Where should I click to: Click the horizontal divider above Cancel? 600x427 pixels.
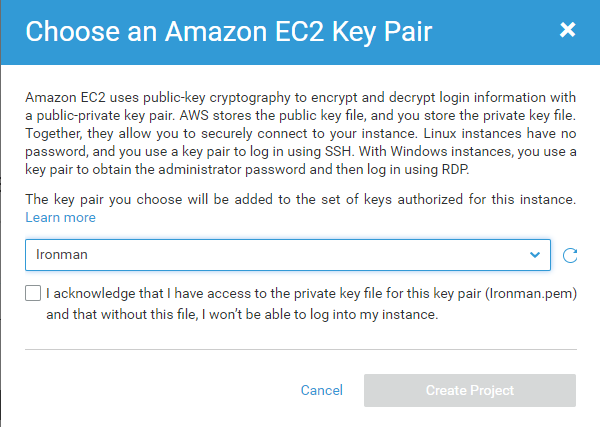pos(300,349)
